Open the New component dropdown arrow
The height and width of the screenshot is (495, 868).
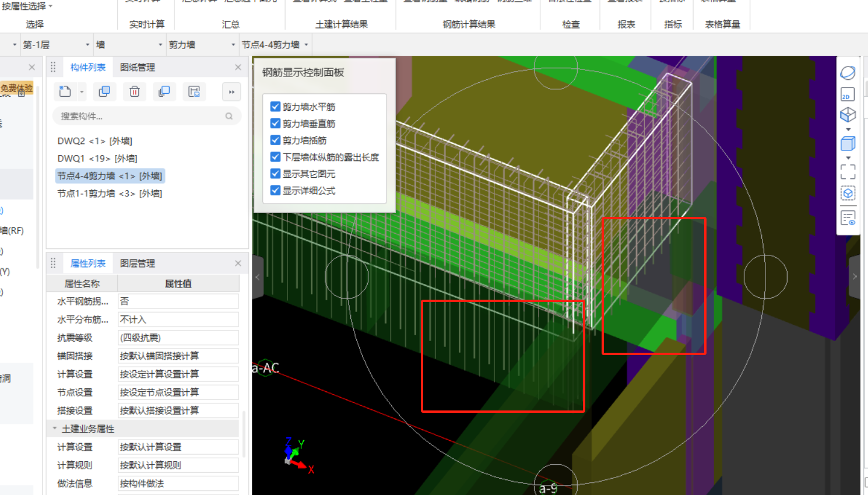pos(82,92)
